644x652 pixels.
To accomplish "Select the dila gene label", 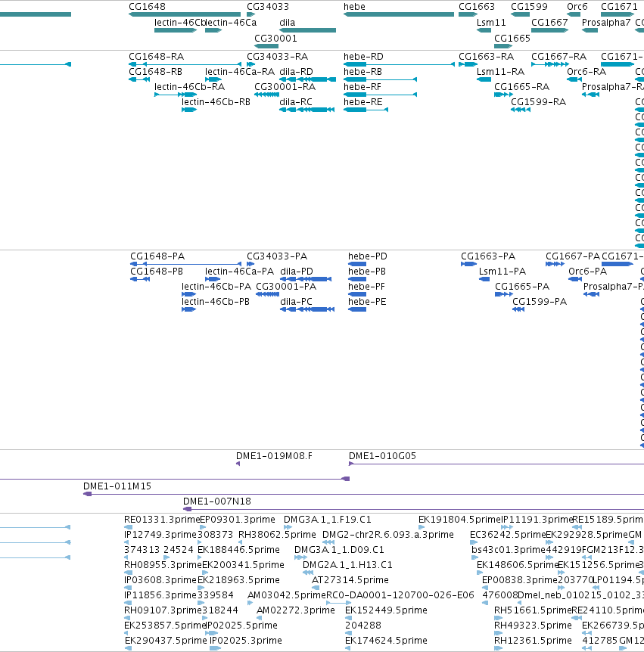I will (287, 23).
